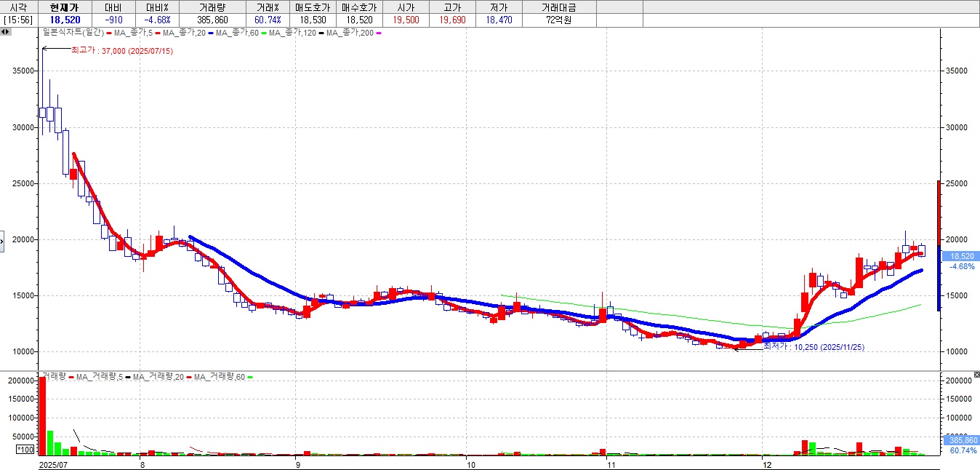
Task: Click the 매수호가 column header
Action: pos(359,7)
